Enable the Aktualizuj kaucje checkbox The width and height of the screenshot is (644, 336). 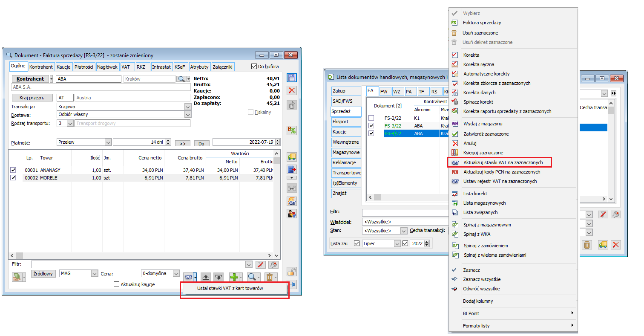pos(117,284)
